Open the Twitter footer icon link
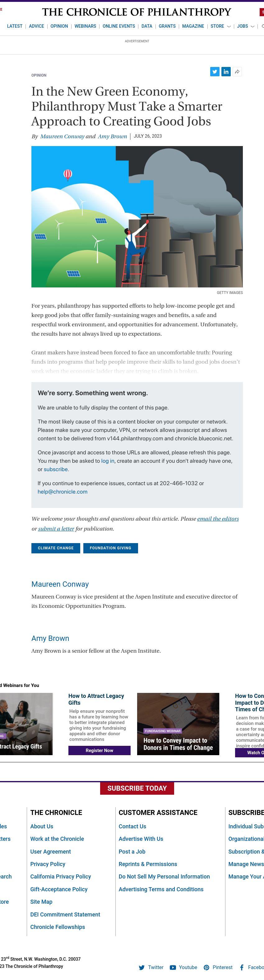This screenshot has height=980, width=264. pos(142,967)
